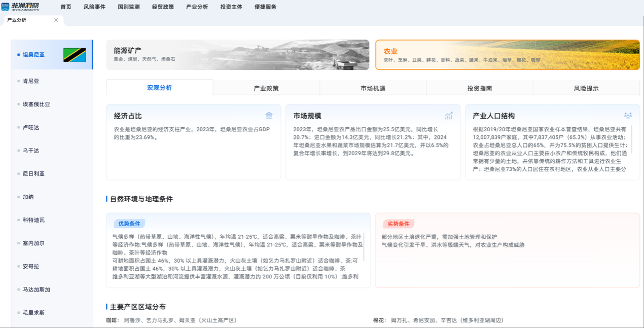Click the 优势条件 label badge
The height and width of the screenshot is (328, 644).
point(129,224)
